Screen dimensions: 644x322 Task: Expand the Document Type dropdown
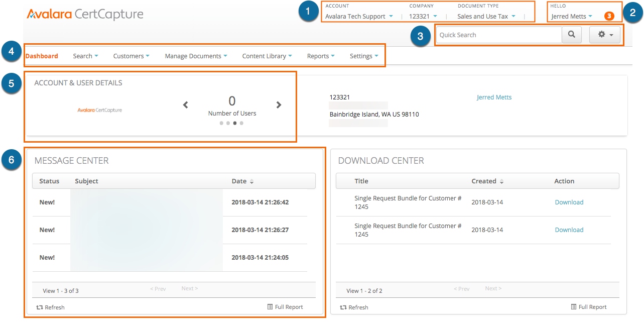[x=486, y=16]
